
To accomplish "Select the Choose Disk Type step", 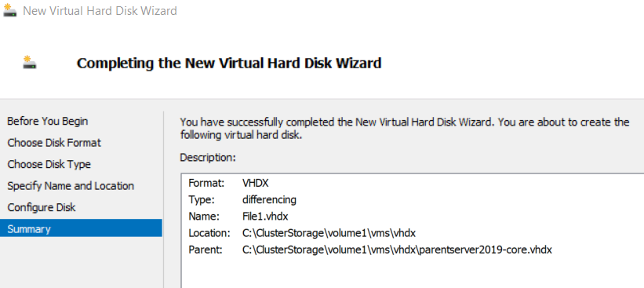I will click(x=49, y=164).
